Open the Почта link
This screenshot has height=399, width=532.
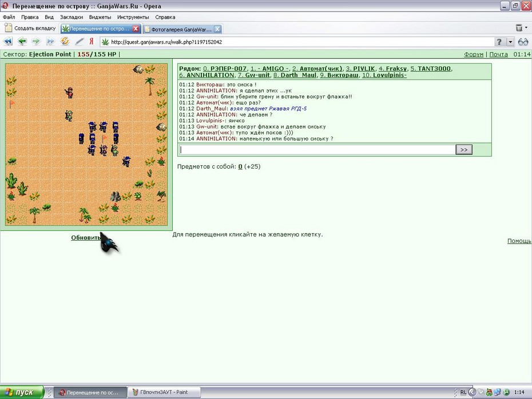498,54
